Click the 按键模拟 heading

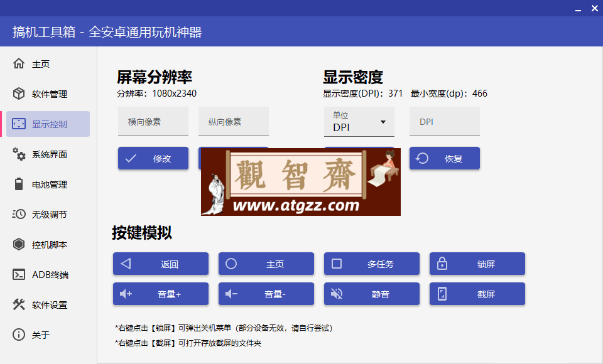click(142, 233)
